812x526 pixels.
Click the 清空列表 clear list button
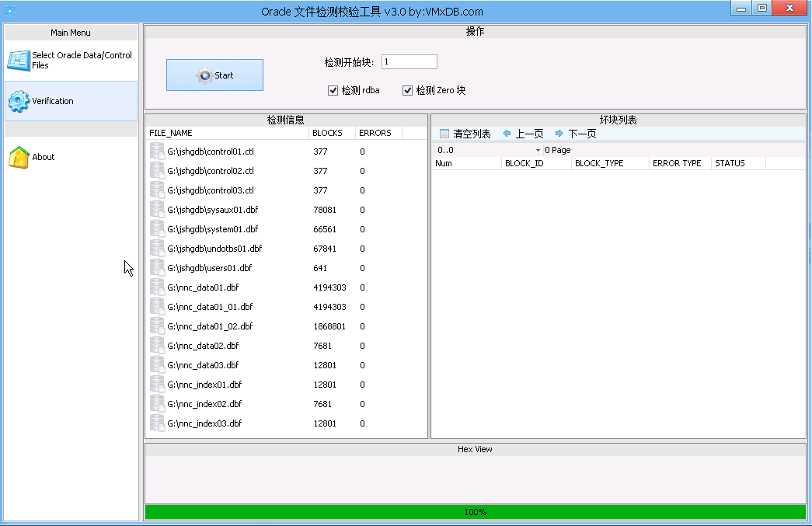(465, 134)
